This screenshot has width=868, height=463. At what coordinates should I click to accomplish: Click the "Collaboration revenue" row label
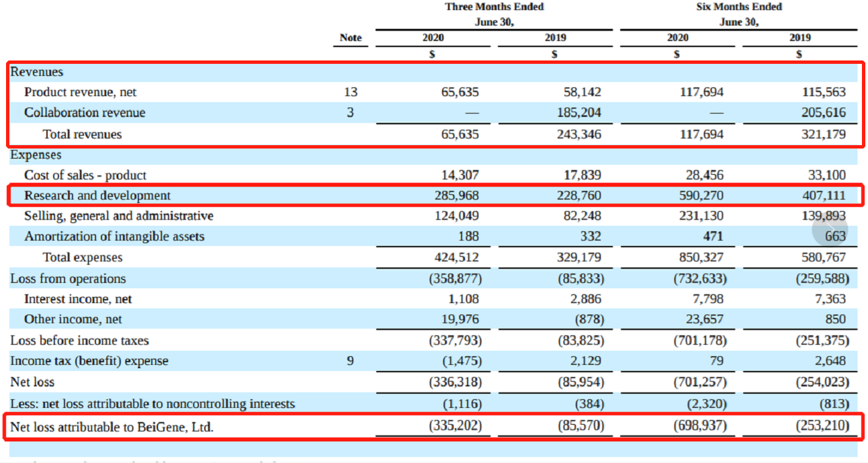click(x=85, y=112)
